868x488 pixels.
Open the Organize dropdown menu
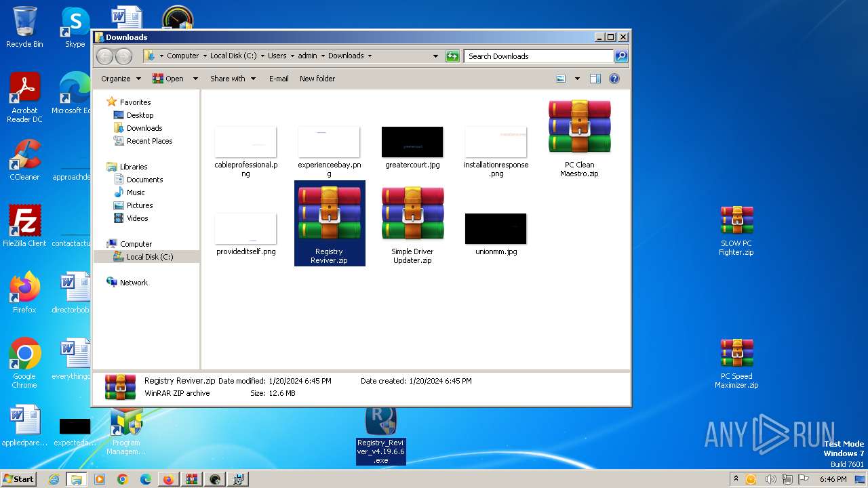[121, 79]
